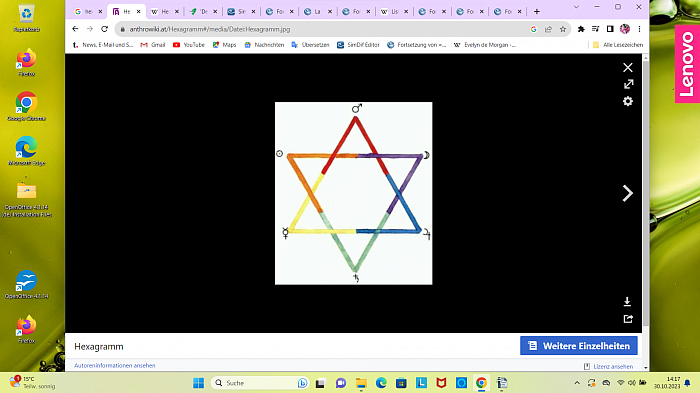Open the YouTube bookmark
700x393 pixels.
(189, 45)
